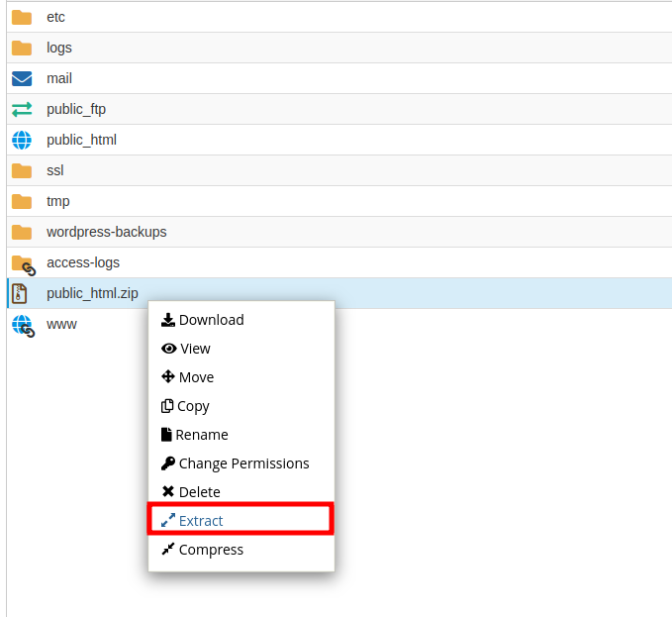Click the public_ftp transfer arrows icon
This screenshot has width=672, height=617.
pyautogui.click(x=22, y=109)
